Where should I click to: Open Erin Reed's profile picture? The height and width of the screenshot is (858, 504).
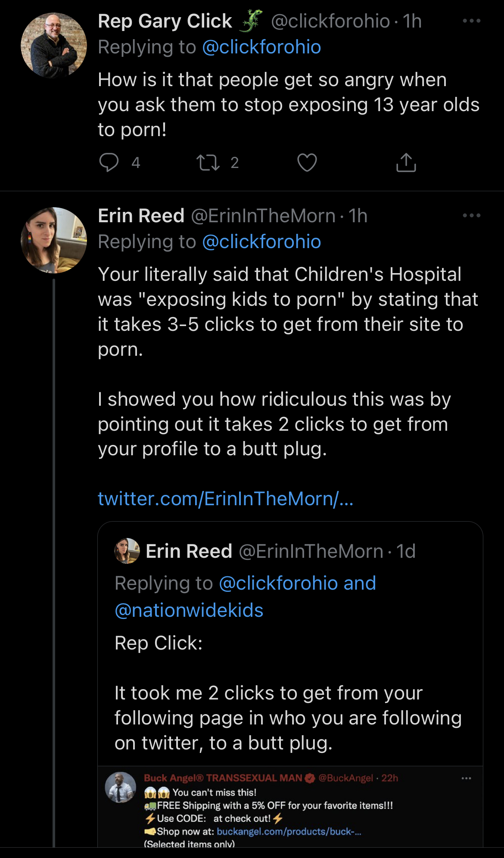[54, 240]
